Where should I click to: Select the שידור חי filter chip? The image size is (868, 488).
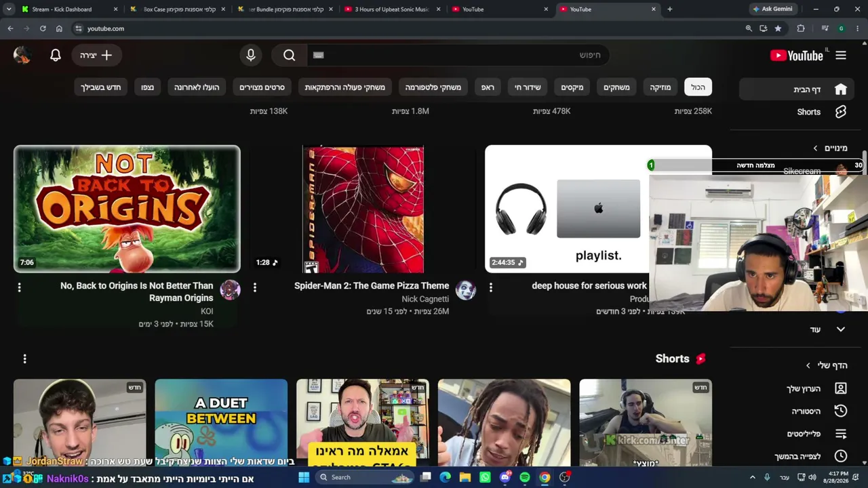pyautogui.click(x=528, y=87)
